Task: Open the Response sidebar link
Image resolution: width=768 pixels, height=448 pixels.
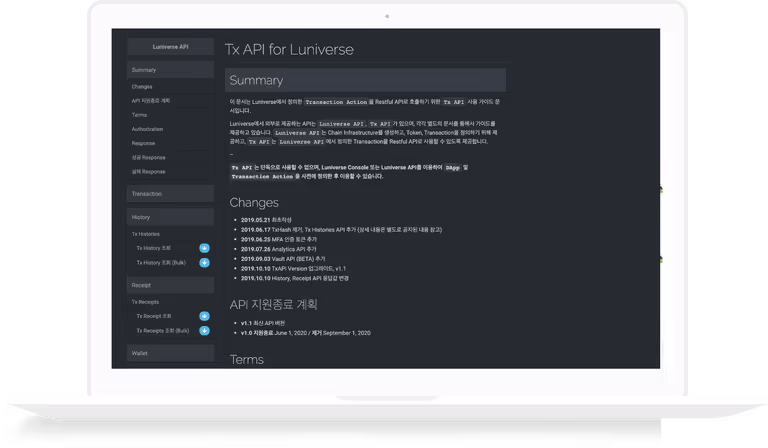Action: (x=144, y=143)
